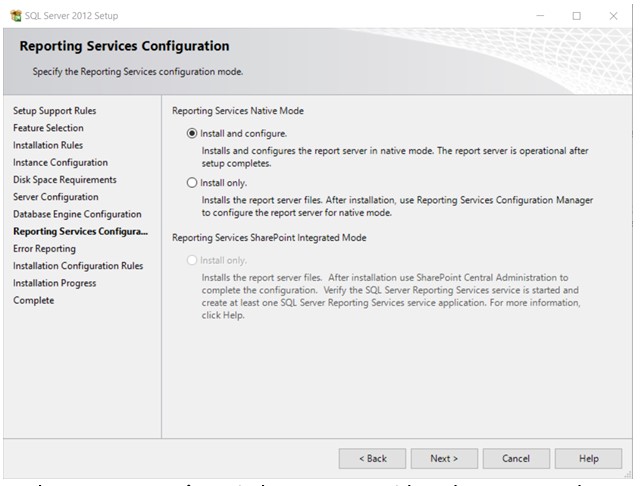Select the Server Configuration step
The width and height of the screenshot is (640, 486).
pyautogui.click(x=56, y=197)
